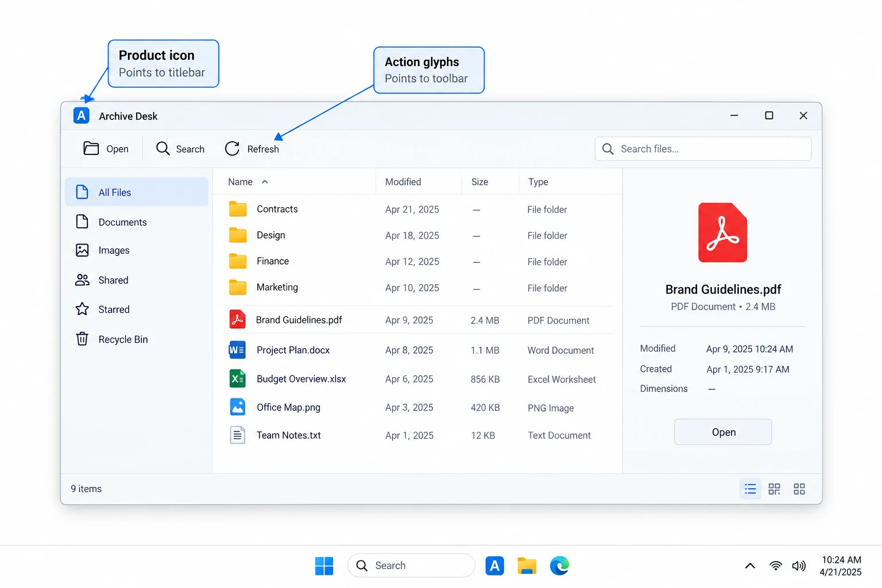Image resolution: width=882 pixels, height=588 pixels.
Task: Click the volume speaker icon in system tray
Action: point(799,566)
